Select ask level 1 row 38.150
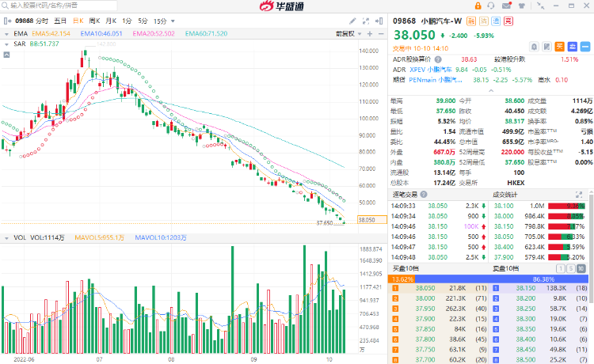The image size is (594, 364). (539, 288)
